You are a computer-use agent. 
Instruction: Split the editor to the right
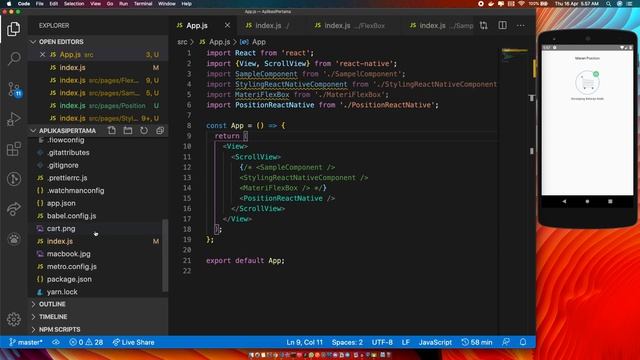tap(502, 25)
